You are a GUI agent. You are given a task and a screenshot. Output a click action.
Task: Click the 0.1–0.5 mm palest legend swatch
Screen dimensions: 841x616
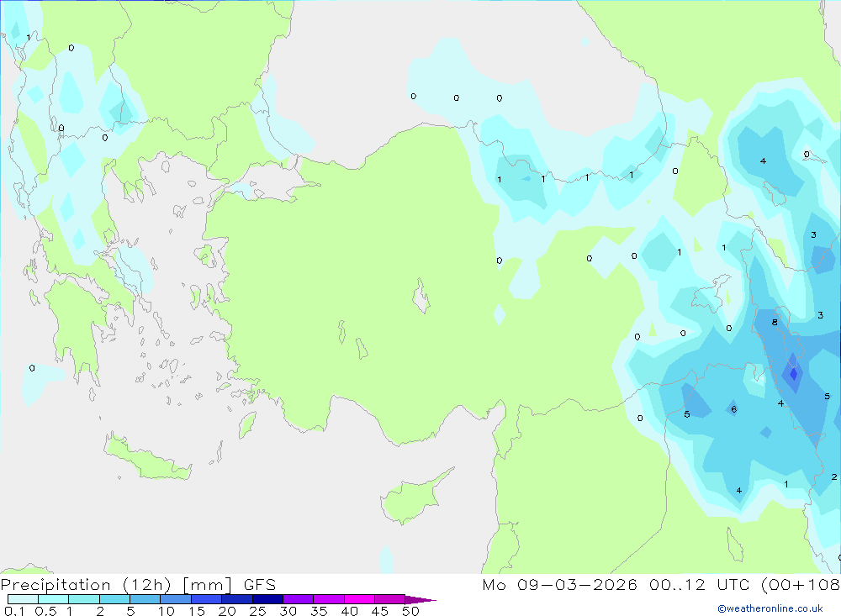[x=23, y=599]
